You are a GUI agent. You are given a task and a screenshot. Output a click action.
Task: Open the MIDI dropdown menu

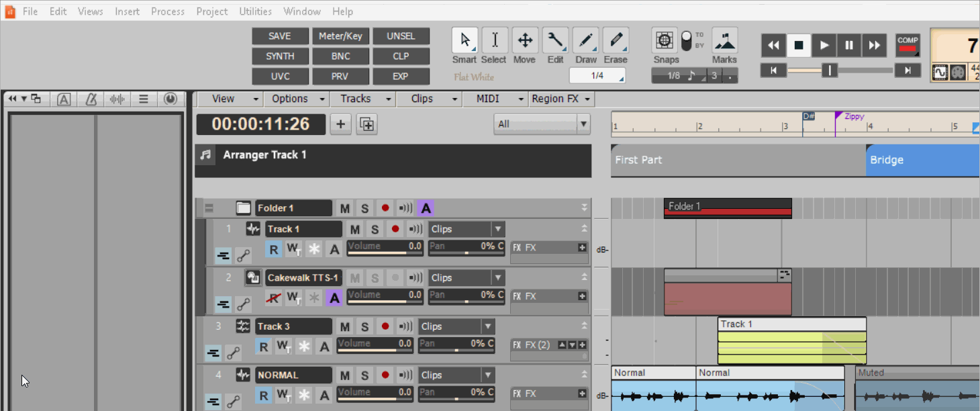tap(495, 99)
